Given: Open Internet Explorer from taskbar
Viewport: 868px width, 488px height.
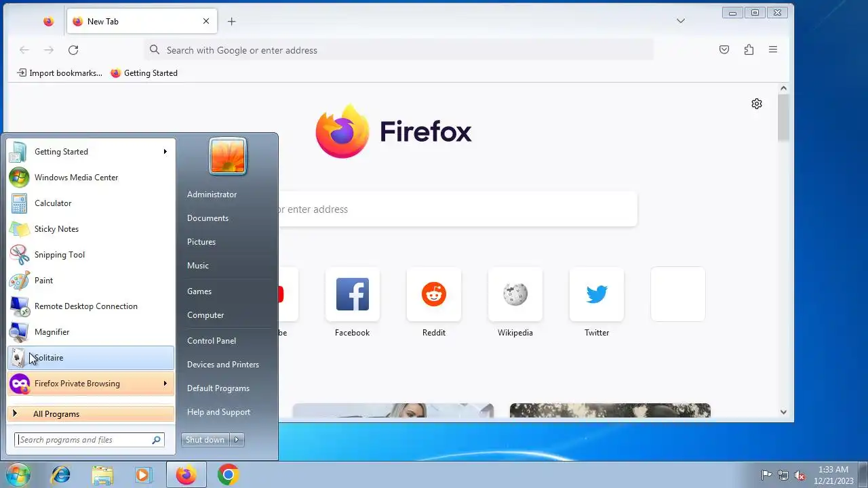Looking at the screenshot, I should click(61, 475).
